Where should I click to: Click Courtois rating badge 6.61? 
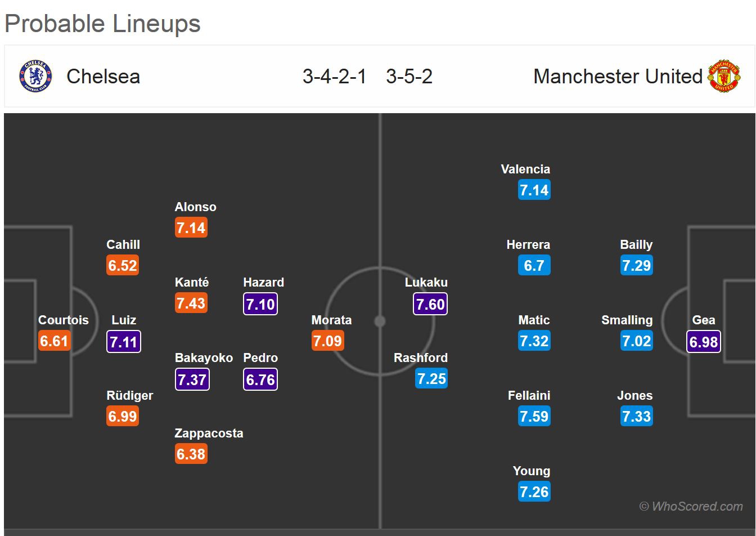[x=54, y=341]
